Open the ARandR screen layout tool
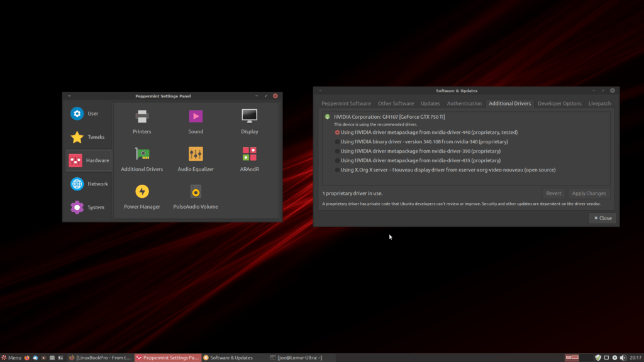This screenshot has width=644, height=362. 249,159
